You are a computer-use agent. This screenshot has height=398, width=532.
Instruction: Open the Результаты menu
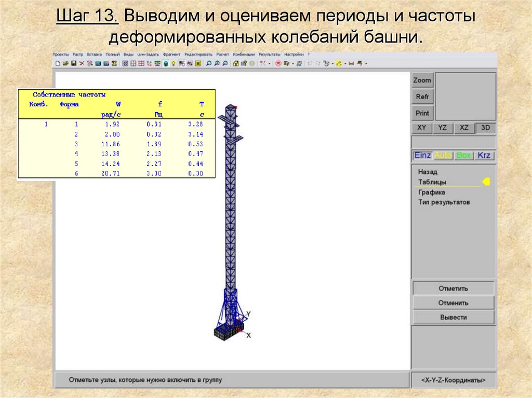[x=270, y=54]
